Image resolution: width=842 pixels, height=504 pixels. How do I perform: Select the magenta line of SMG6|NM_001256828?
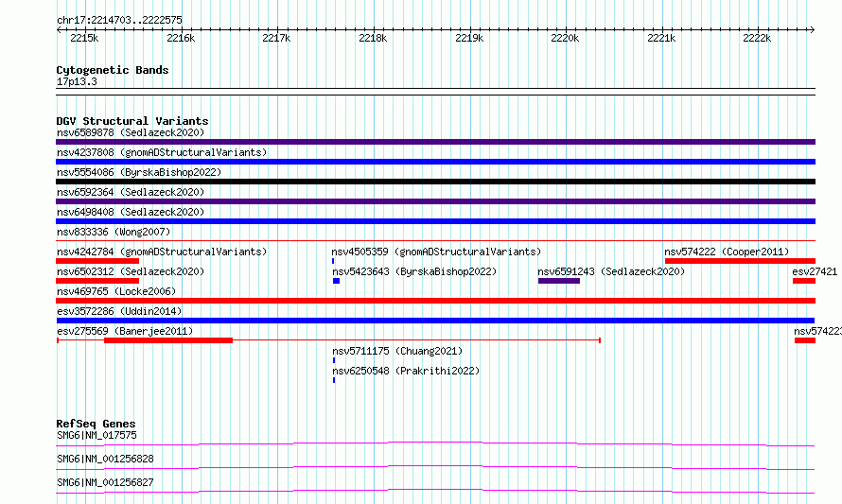point(435,467)
